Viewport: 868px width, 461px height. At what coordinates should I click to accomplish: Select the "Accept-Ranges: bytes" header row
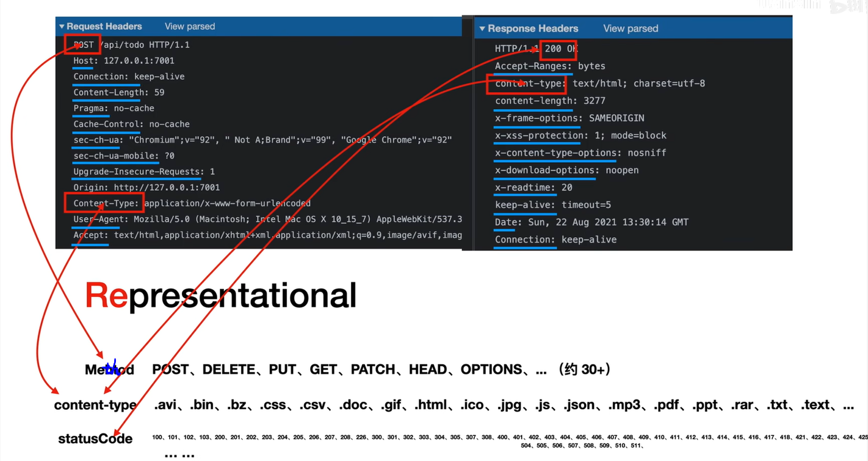[x=550, y=66]
